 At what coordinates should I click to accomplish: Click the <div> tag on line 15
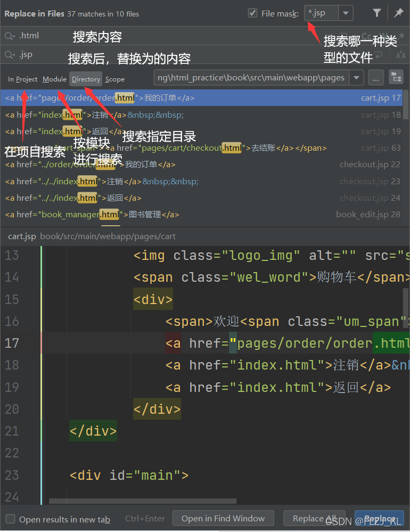click(153, 299)
